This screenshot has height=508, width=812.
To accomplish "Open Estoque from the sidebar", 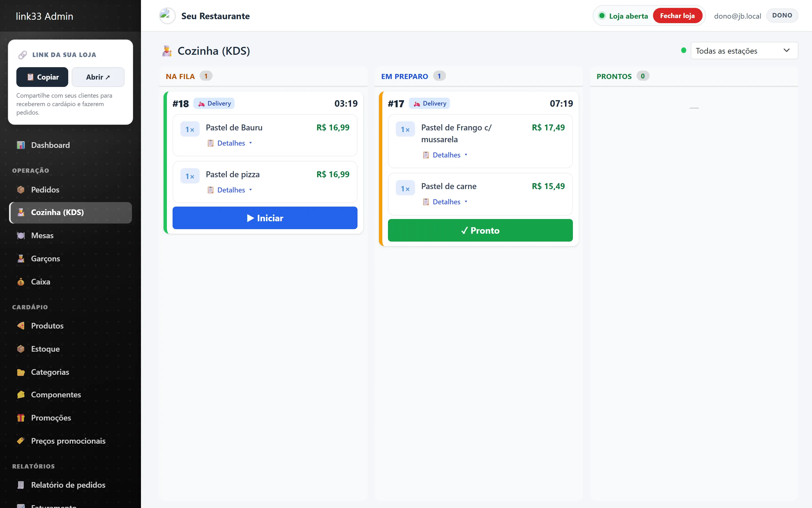I will coord(70,349).
